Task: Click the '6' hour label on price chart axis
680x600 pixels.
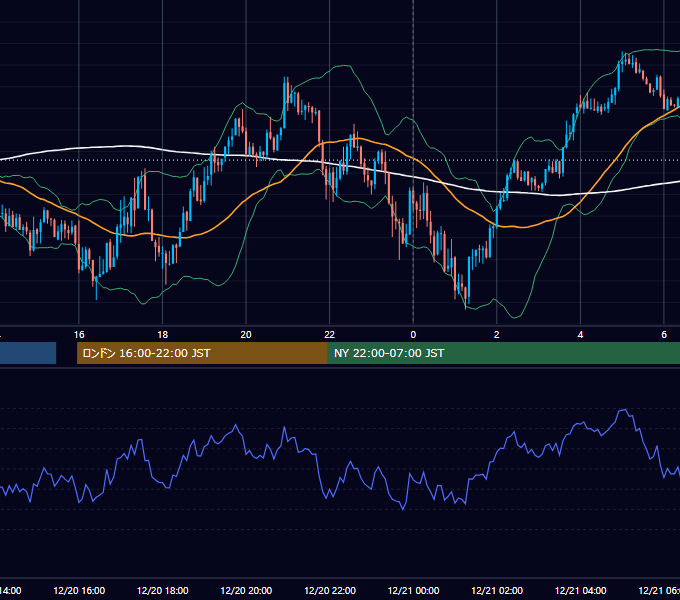Action: (x=664, y=334)
